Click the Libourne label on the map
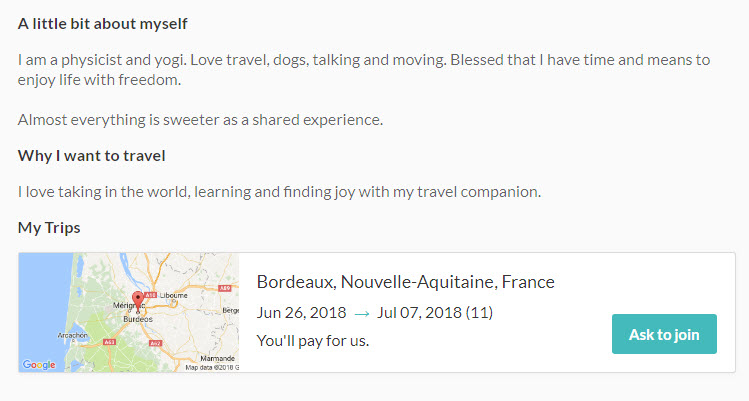Viewport: 749px width, 401px height. click(173, 295)
